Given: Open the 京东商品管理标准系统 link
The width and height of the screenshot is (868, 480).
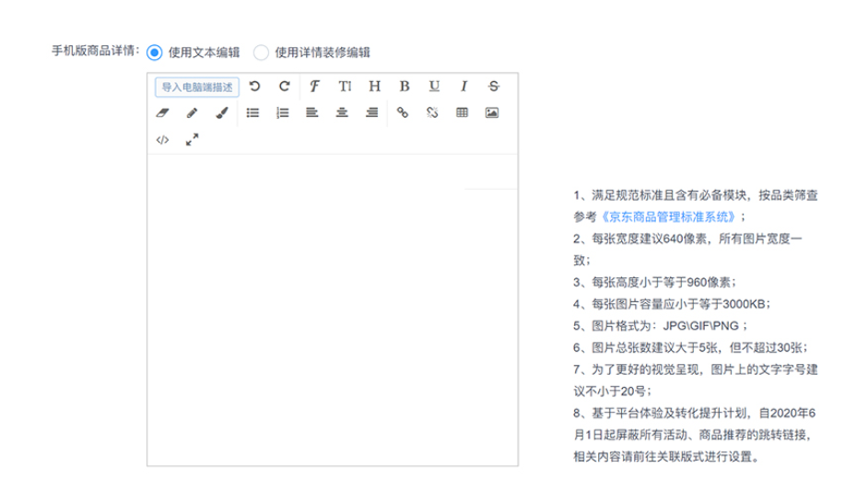Looking at the screenshot, I should [x=669, y=217].
